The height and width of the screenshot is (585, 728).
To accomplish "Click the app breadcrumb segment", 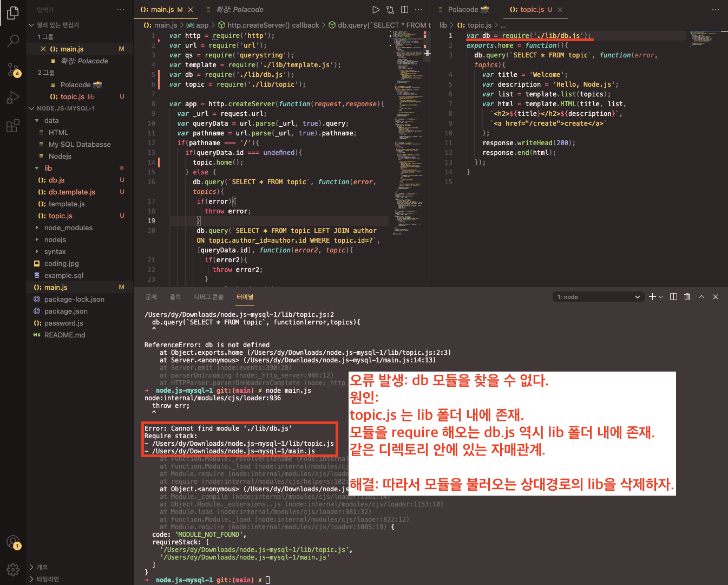I will (x=198, y=25).
